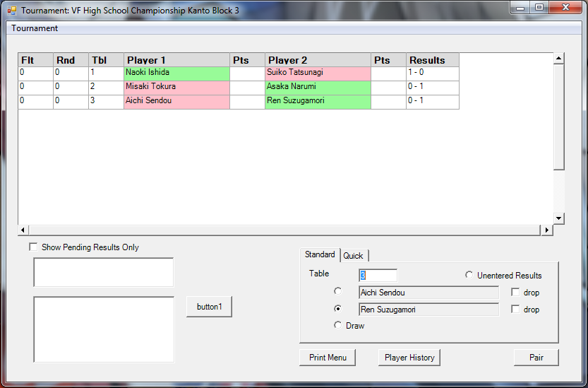Select the Suiko Tatsunagi cell
Image resolution: width=588 pixels, height=388 pixels.
pos(318,74)
